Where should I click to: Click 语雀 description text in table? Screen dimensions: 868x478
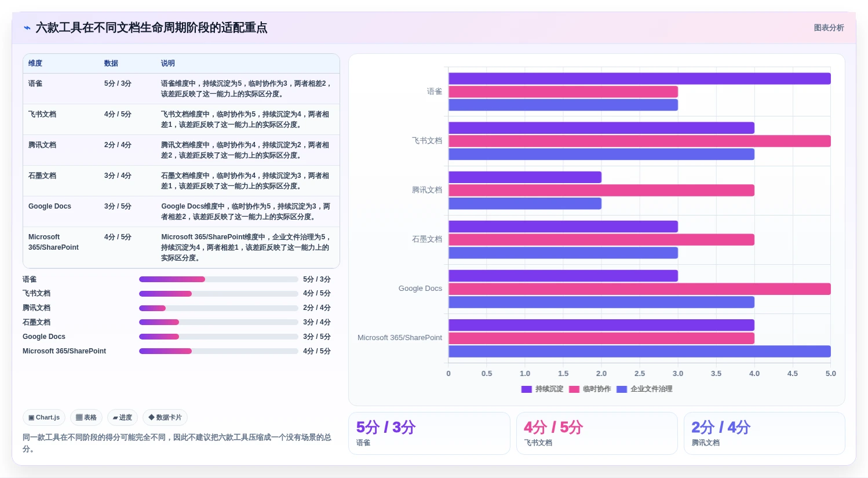point(246,89)
